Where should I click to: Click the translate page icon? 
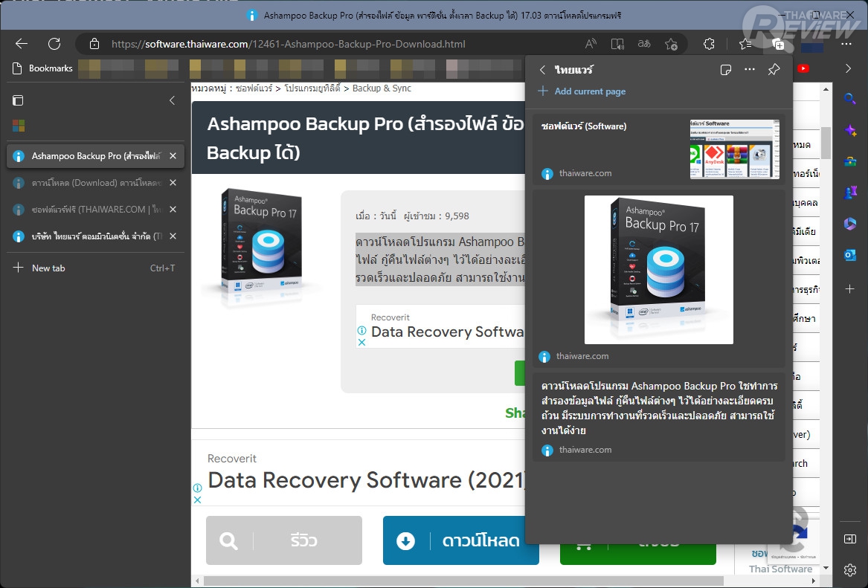coord(644,44)
